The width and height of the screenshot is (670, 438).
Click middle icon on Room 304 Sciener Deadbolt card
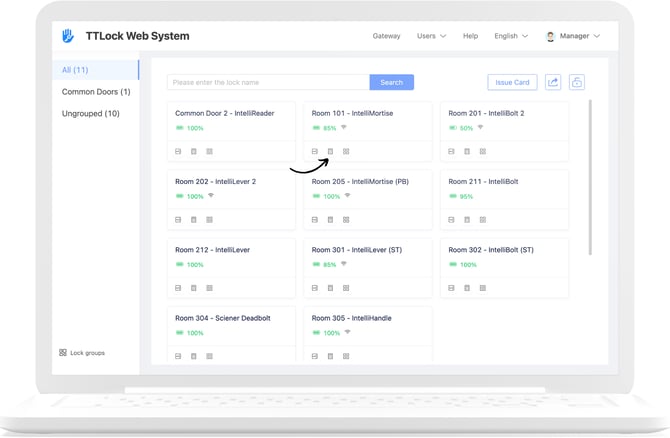(x=194, y=356)
